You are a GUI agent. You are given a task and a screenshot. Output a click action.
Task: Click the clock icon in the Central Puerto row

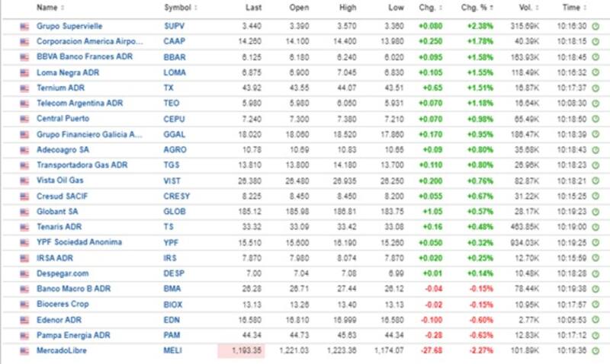tap(596, 119)
